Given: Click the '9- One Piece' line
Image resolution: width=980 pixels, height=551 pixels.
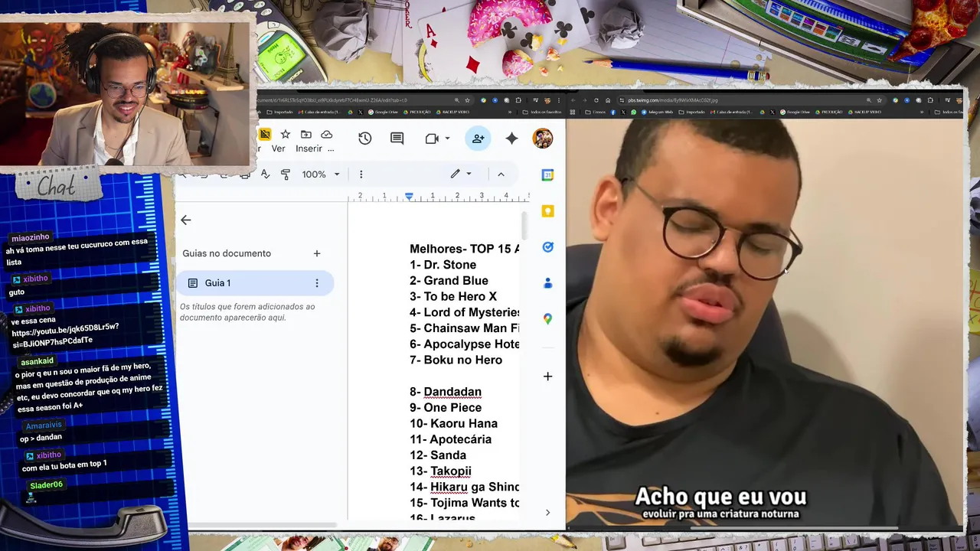Looking at the screenshot, I should (446, 408).
